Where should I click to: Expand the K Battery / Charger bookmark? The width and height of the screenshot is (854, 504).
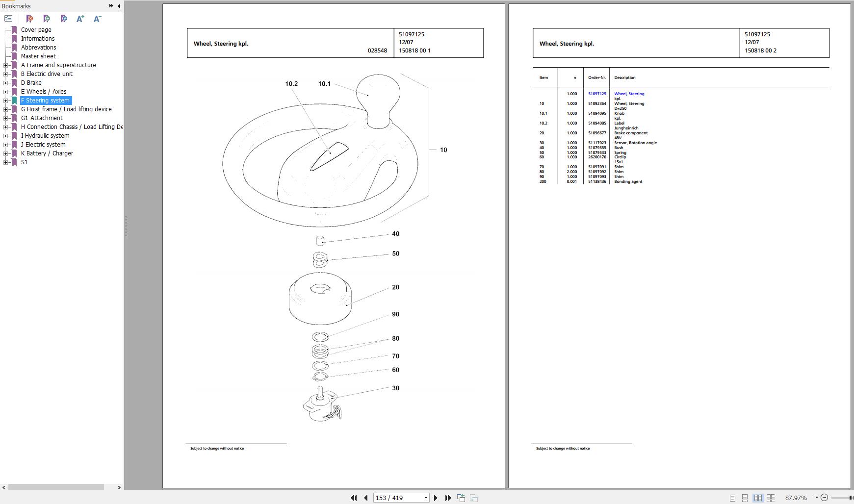click(5, 153)
